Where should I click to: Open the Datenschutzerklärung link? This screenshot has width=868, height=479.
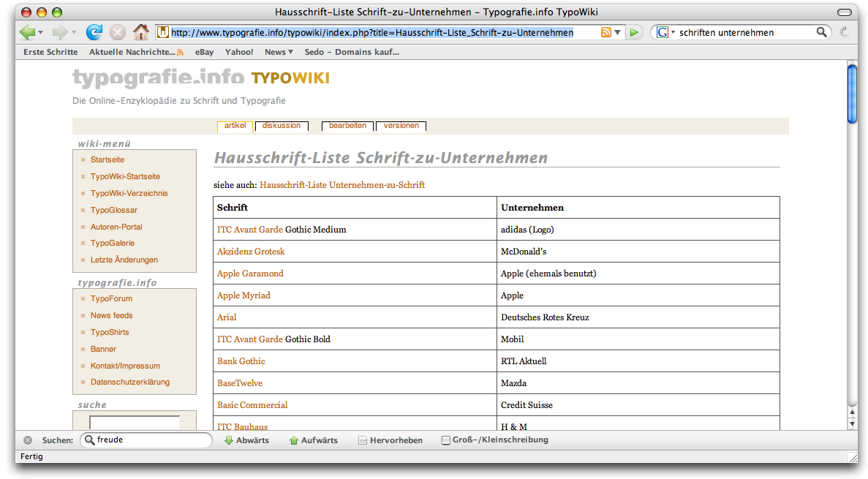(x=130, y=382)
